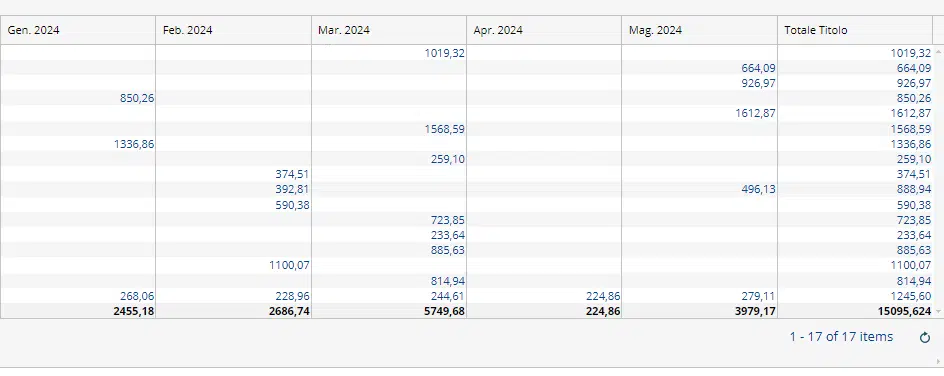Viewport: 944px width, 376px height.
Task: Click the Mag. 2024 column header
Action: 656,30
